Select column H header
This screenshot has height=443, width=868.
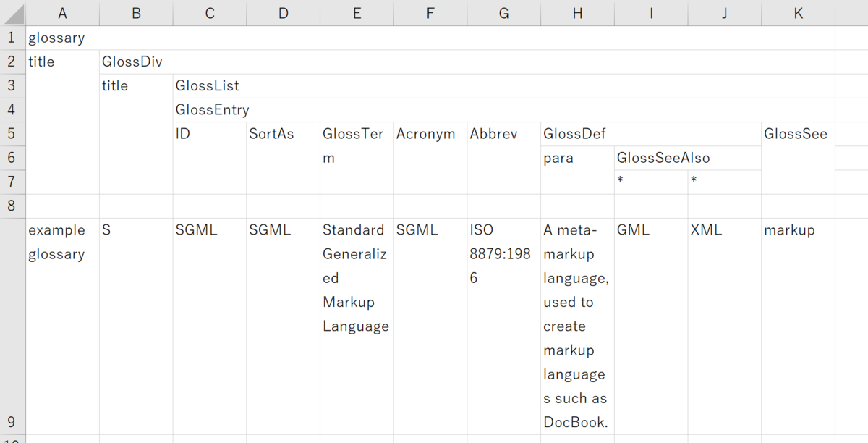tap(577, 13)
